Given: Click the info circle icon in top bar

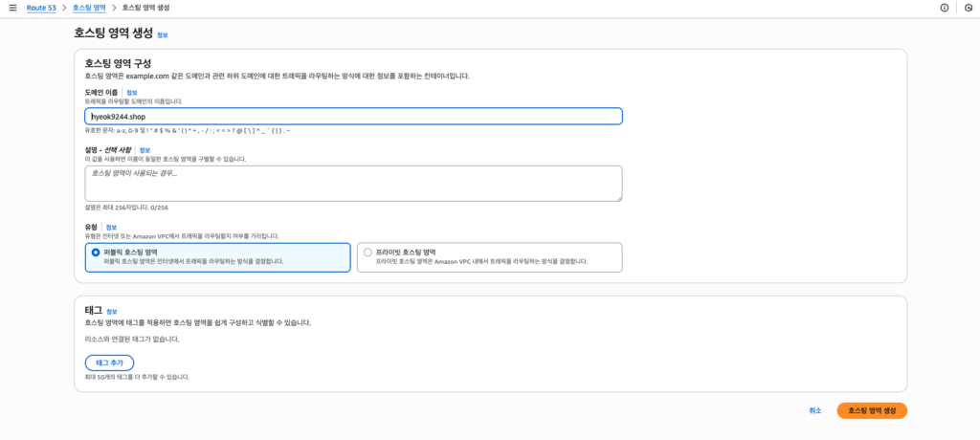Looking at the screenshot, I should coord(944,8).
